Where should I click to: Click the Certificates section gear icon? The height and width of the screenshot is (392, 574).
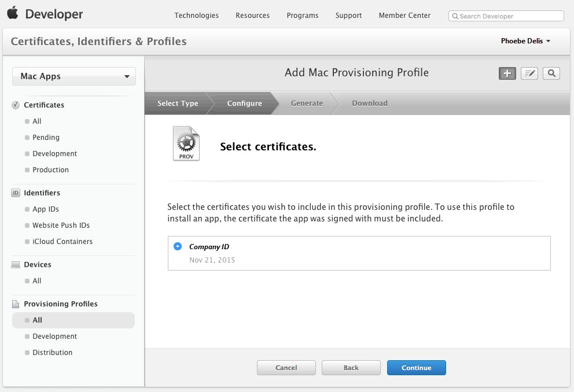14,105
